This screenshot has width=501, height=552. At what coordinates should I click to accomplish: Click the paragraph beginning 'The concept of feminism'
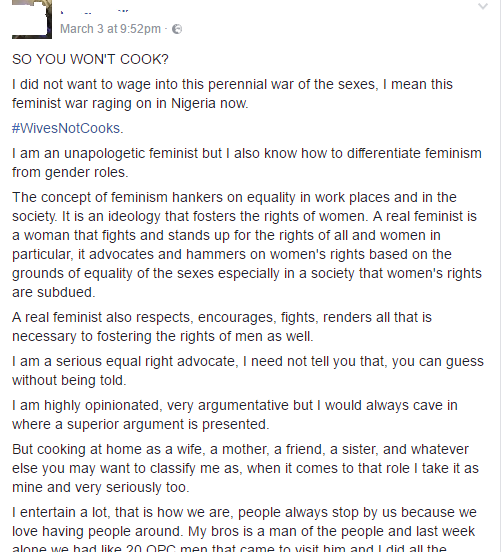click(x=247, y=245)
